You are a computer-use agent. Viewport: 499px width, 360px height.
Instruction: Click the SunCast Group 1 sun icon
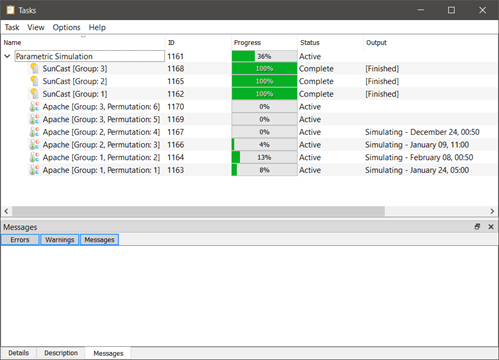coord(34,94)
